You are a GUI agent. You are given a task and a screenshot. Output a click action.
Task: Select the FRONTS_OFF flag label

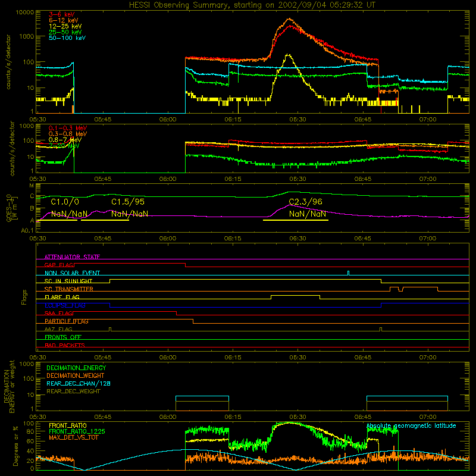[63, 337]
